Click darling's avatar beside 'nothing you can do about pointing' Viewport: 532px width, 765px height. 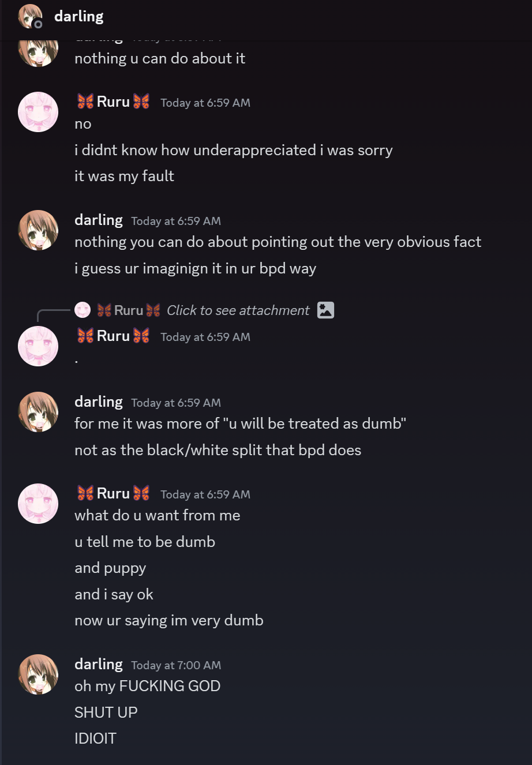38,230
